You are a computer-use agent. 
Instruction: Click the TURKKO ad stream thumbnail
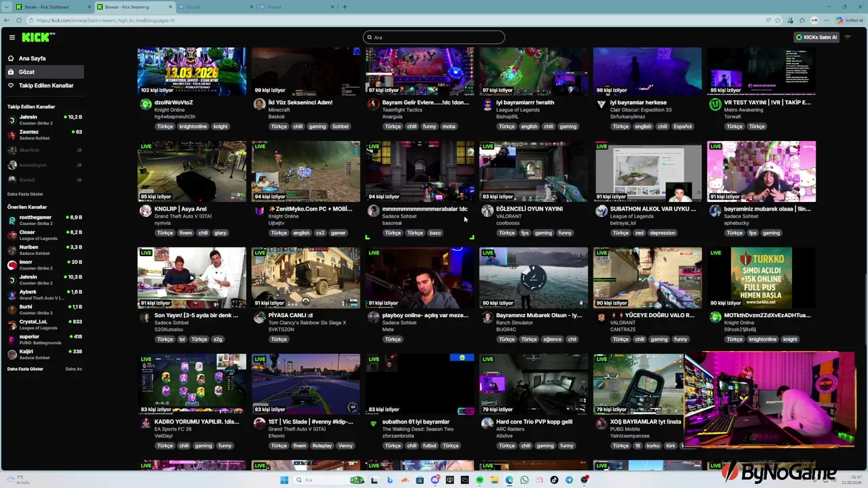(762, 278)
